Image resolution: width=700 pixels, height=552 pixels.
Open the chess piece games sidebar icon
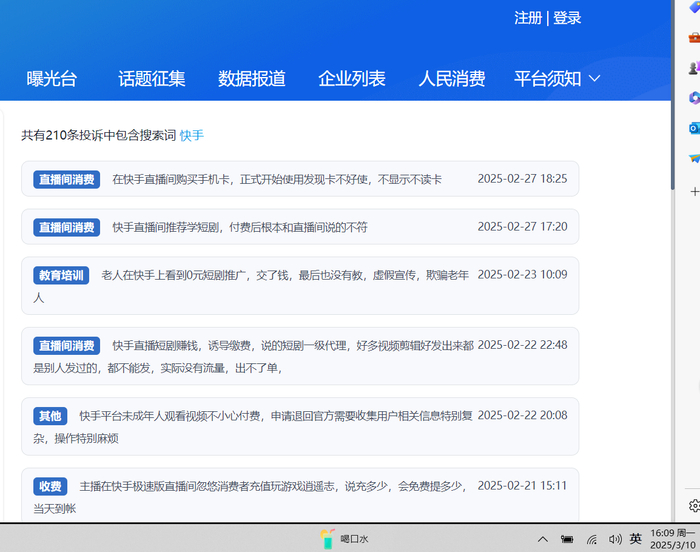click(694, 67)
